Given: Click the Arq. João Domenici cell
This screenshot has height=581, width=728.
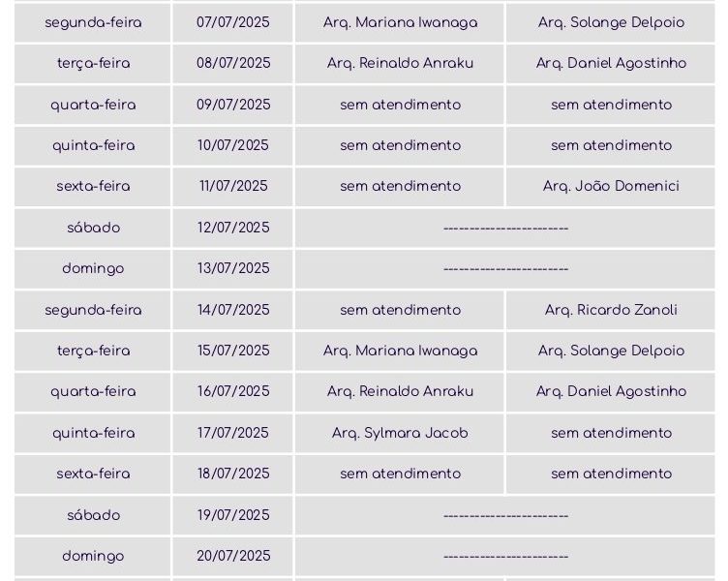Looking at the screenshot, I should (611, 186).
